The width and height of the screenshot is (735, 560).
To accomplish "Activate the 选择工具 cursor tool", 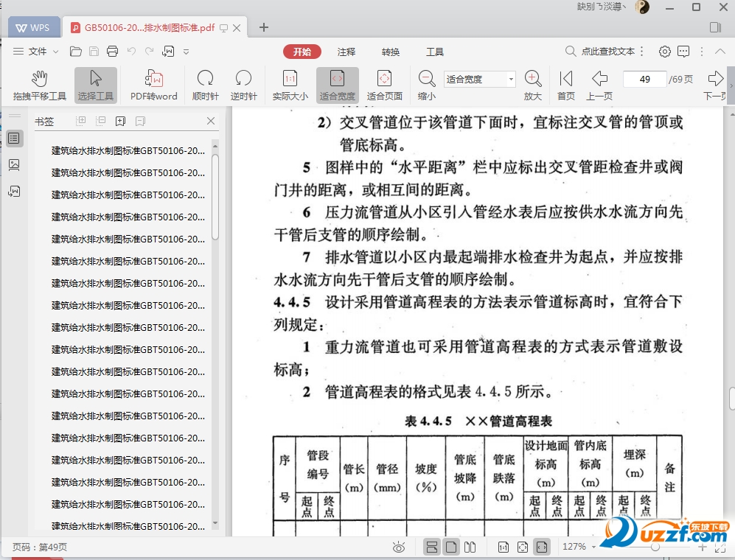I will point(96,85).
